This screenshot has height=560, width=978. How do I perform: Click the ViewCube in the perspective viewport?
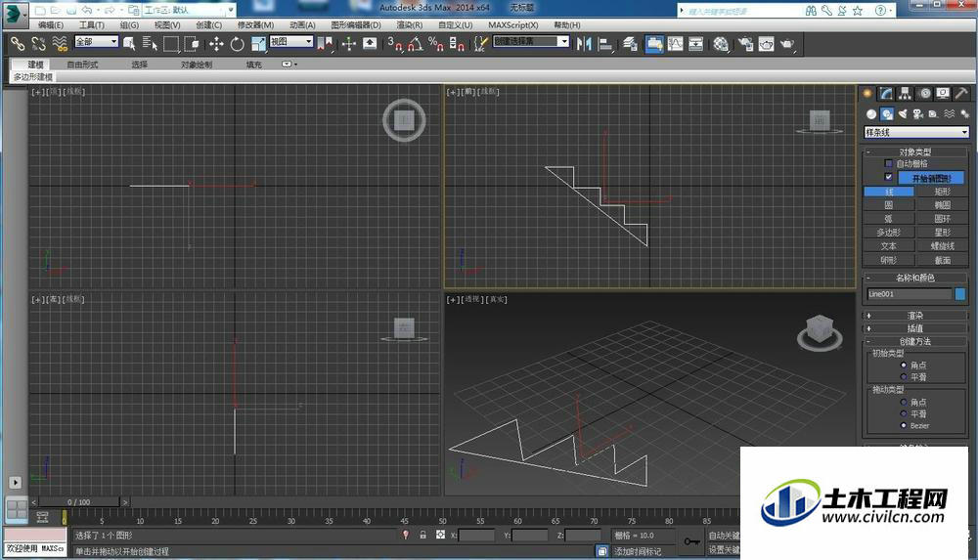(820, 330)
